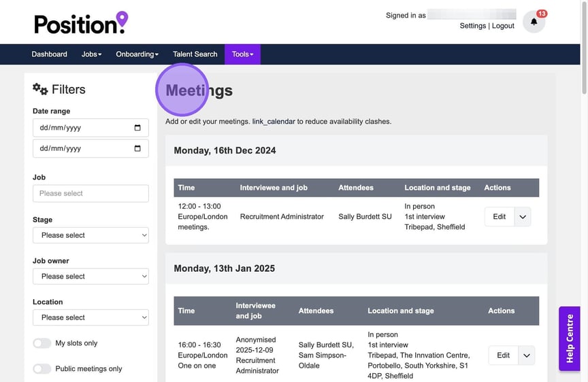
Task: Open the Tools menu
Action: pos(242,54)
